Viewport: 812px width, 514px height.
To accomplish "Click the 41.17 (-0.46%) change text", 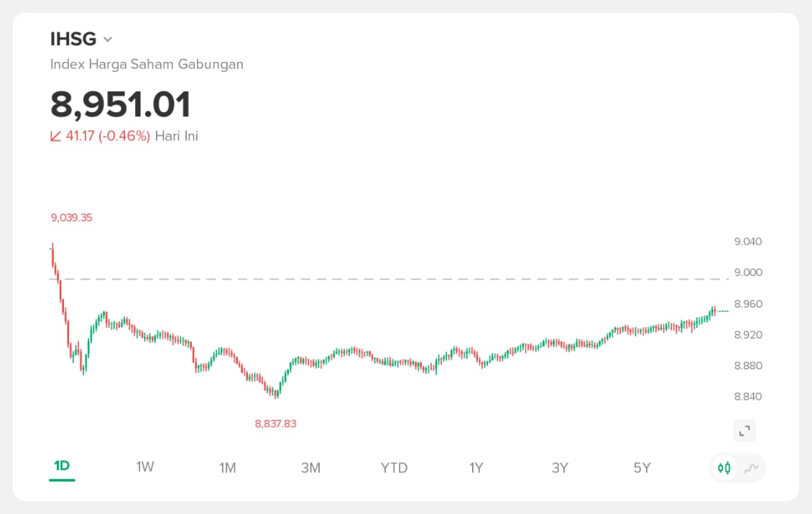I will pyautogui.click(x=108, y=136).
